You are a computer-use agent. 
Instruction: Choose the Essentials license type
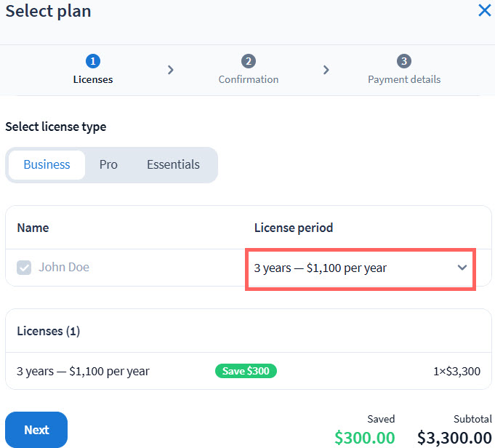[x=173, y=164]
